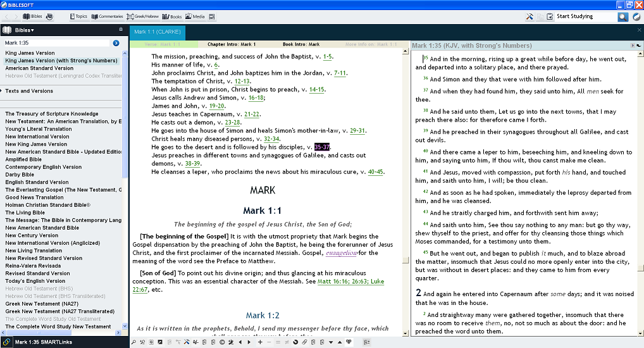Click the up triangle in the bottom toolbar
Screen dimensions: 644x348
coord(340,342)
